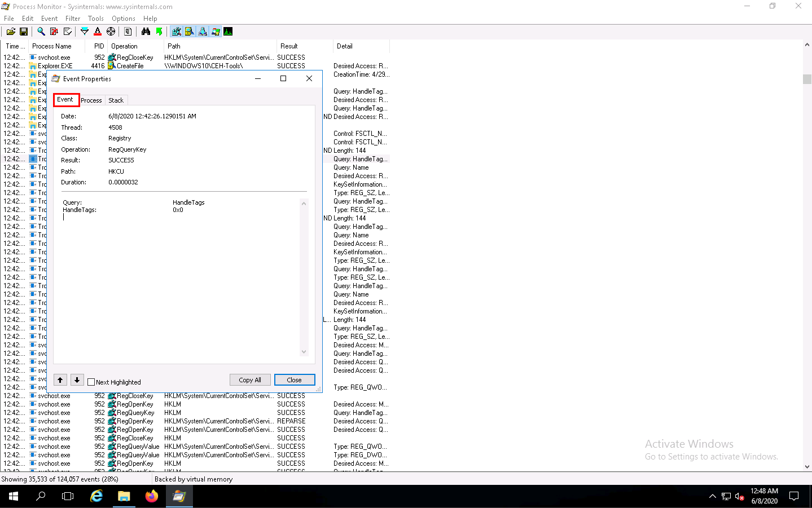Open Task View on the taskbar
Image resolution: width=812 pixels, height=508 pixels.
pos(68,496)
